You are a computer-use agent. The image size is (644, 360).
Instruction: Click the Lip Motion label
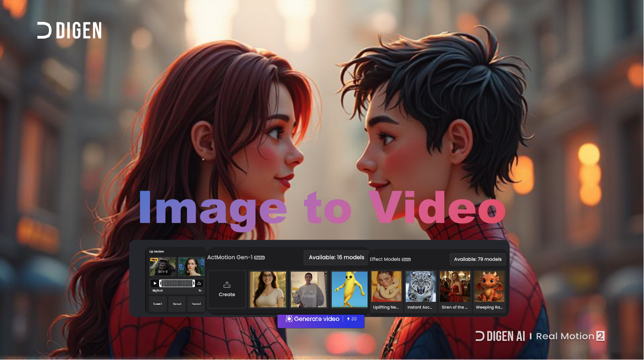pyautogui.click(x=157, y=252)
